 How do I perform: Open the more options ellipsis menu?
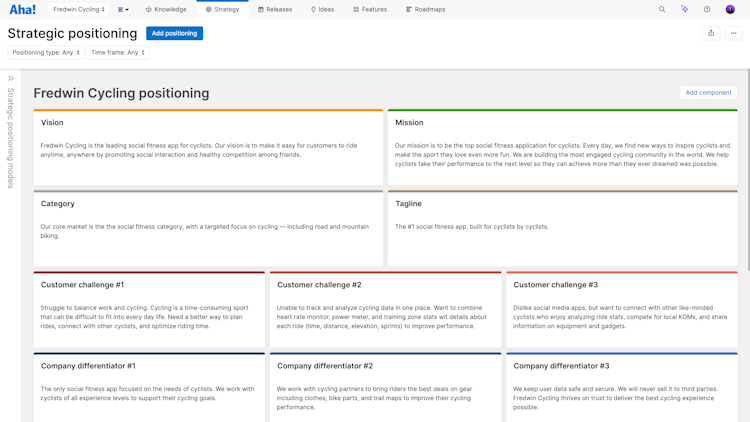pos(733,33)
